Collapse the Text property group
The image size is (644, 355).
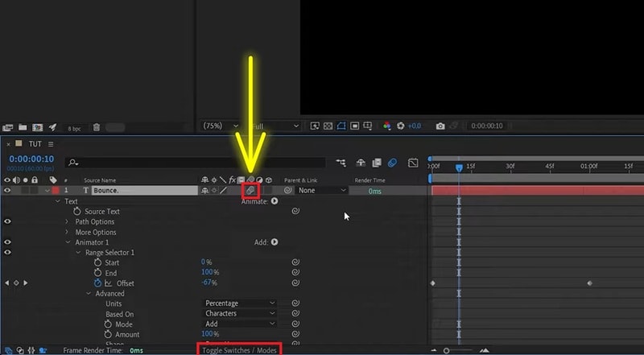click(x=58, y=201)
